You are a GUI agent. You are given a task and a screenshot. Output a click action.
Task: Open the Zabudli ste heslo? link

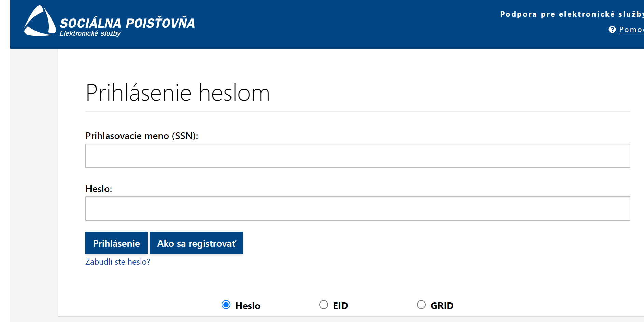pyautogui.click(x=118, y=262)
